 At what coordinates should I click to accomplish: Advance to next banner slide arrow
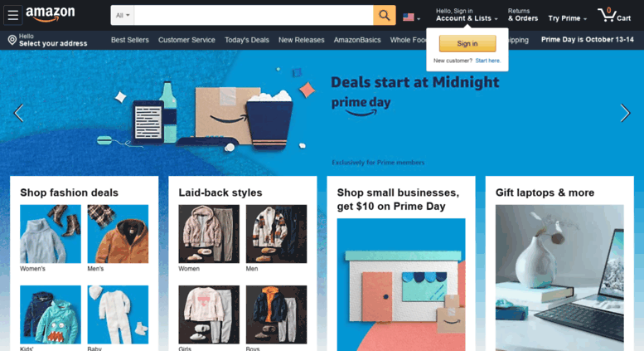pos(625,113)
